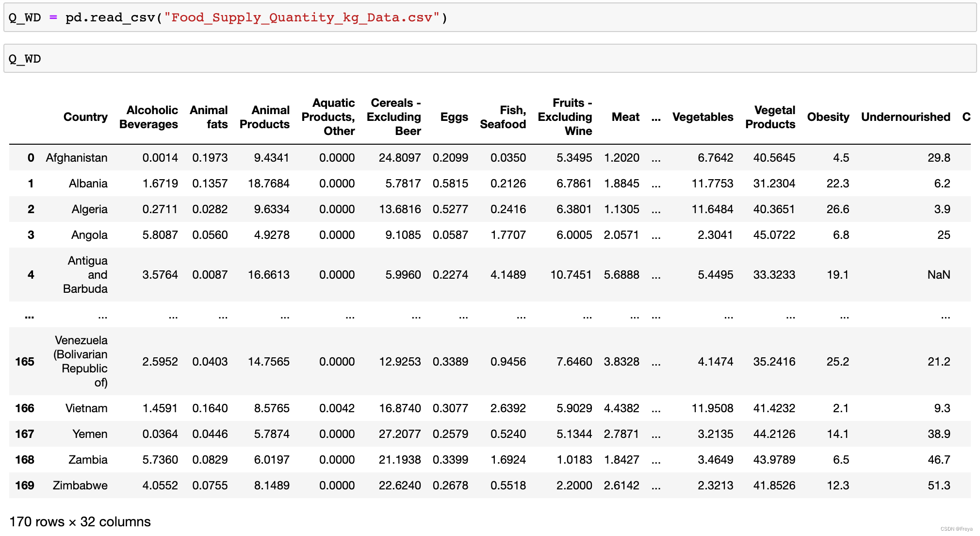Viewport: 980px width, 536px height.
Task: Select the Zambia country cell
Action: pyautogui.click(x=88, y=460)
